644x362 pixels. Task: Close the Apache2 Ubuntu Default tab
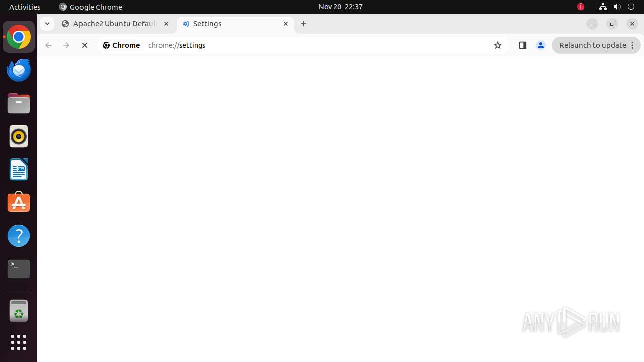coord(166,24)
